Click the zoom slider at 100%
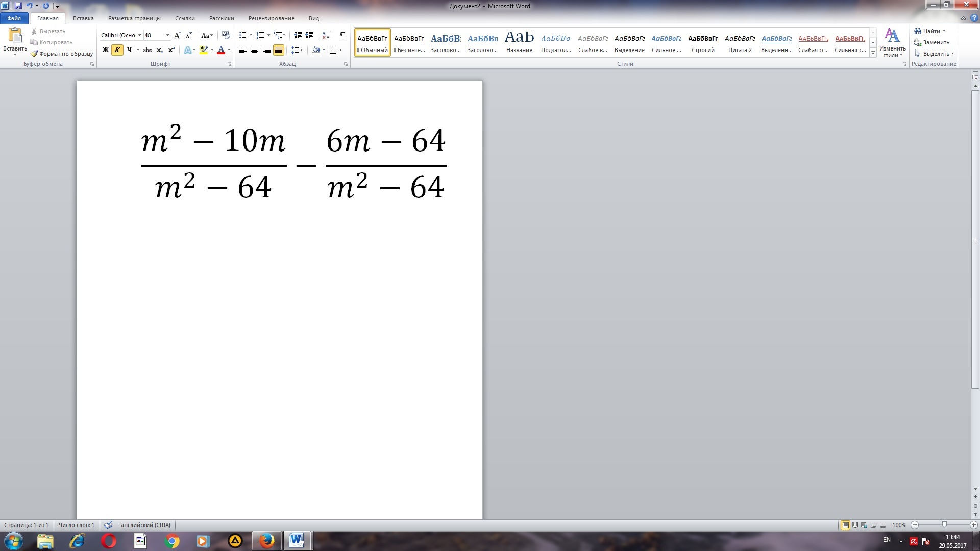The image size is (980, 551). [944, 525]
